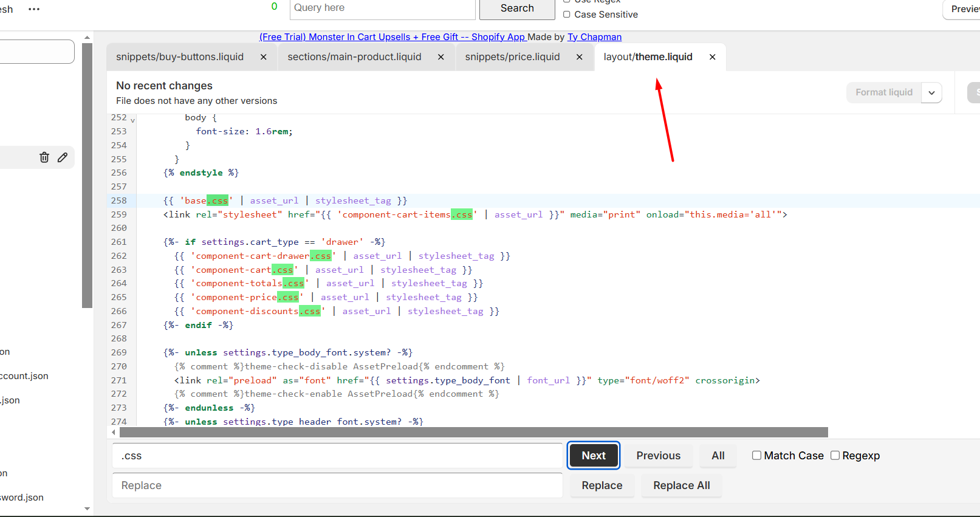Click the sidebar vertical scrollbar thumb

coord(87,176)
